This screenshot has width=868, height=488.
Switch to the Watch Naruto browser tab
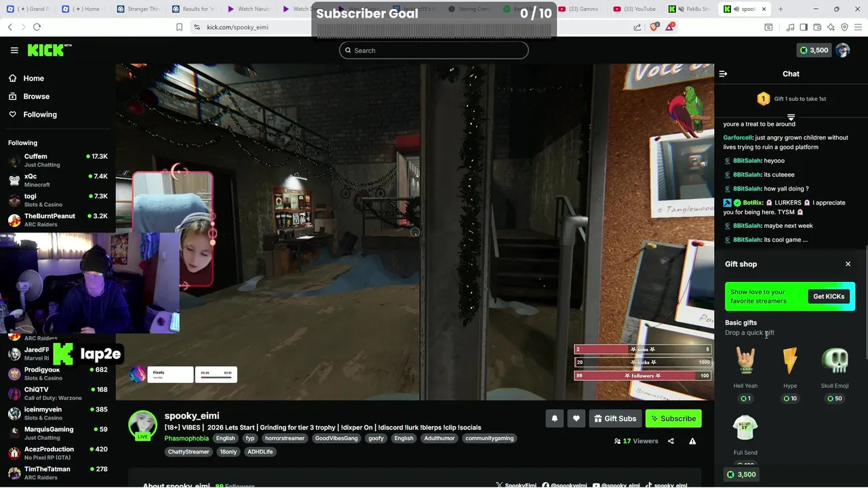[x=249, y=9]
